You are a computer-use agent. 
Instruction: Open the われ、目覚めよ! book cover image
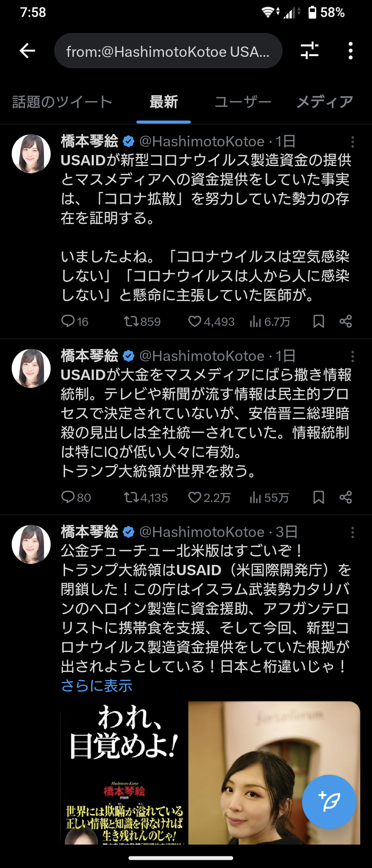[124, 772]
